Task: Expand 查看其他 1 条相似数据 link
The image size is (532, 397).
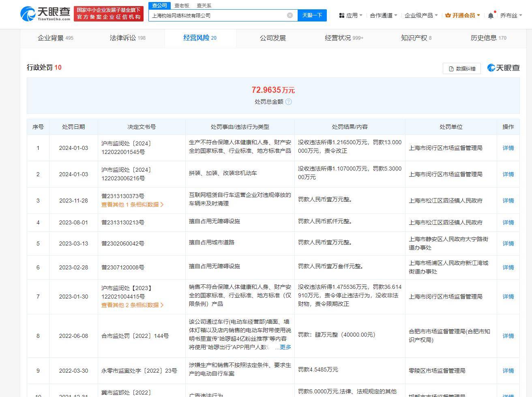Action: tap(132, 205)
